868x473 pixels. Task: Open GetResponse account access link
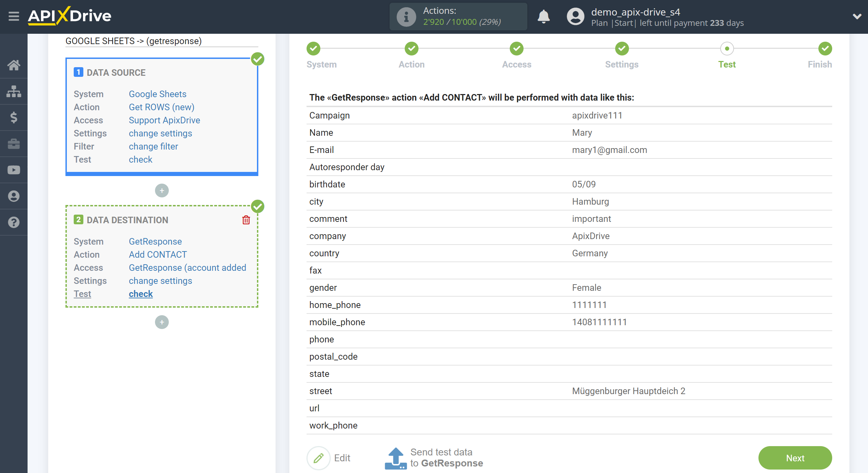click(187, 268)
